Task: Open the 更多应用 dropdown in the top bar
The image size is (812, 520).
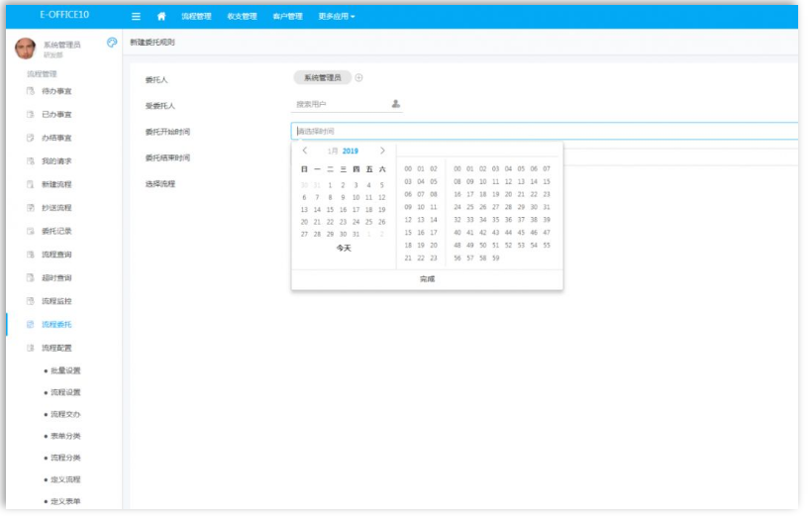Action: click(x=337, y=17)
